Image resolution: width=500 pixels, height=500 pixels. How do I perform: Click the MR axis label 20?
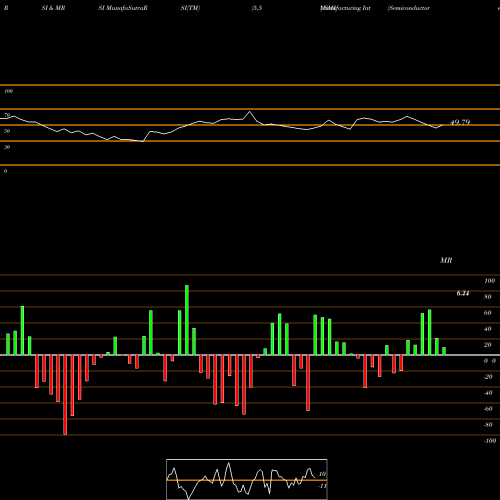[x=488, y=345]
